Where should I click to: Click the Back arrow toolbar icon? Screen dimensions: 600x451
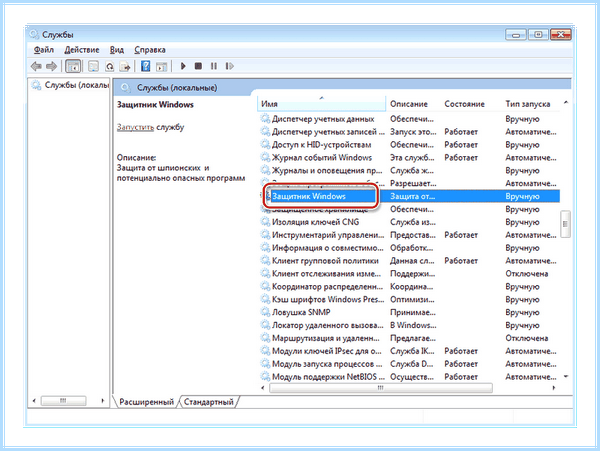36,67
